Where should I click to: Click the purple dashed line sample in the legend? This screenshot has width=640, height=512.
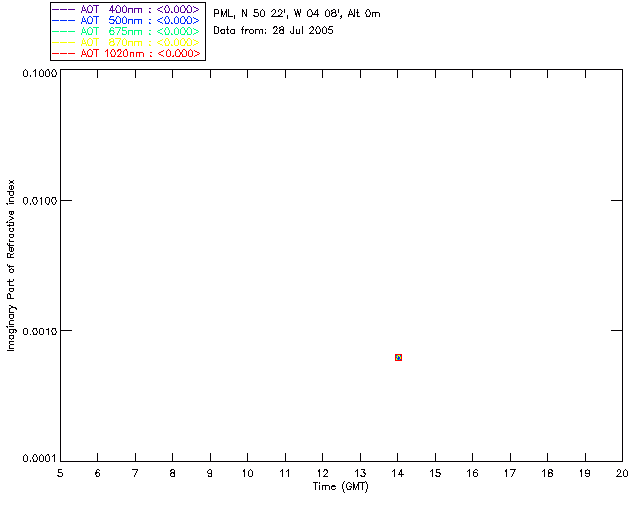[64, 9]
